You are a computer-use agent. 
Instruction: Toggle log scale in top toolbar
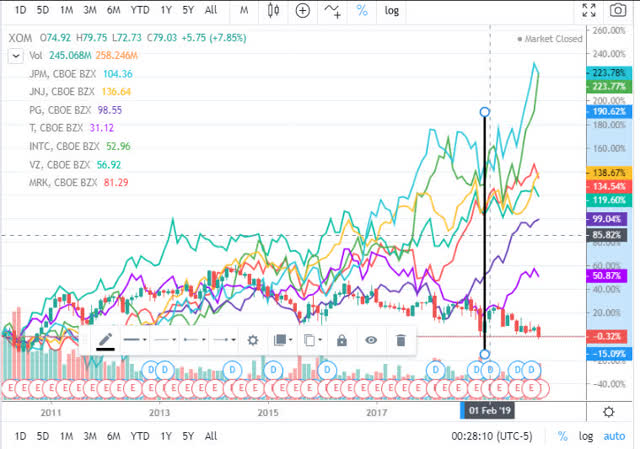pos(391,11)
